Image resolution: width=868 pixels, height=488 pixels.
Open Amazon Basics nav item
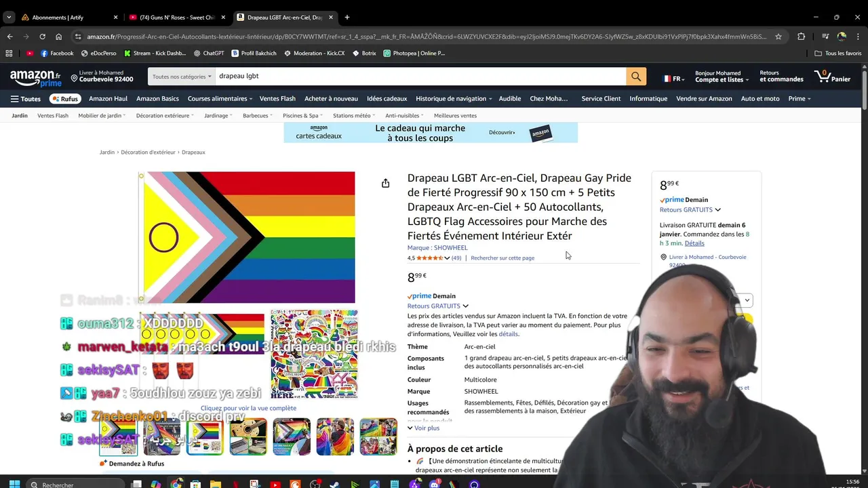pyautogui.click(x=157, y=99)
